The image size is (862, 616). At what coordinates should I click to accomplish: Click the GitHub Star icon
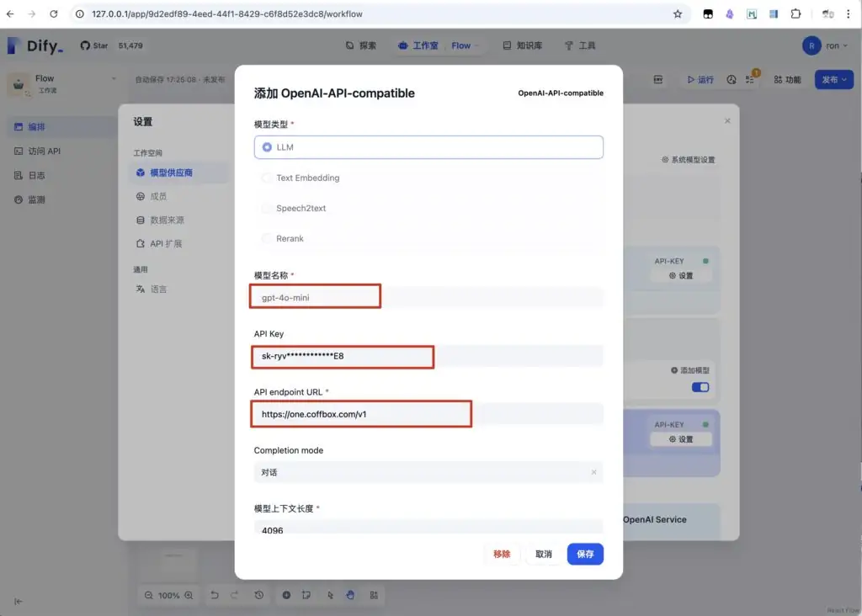pos(85,45)
